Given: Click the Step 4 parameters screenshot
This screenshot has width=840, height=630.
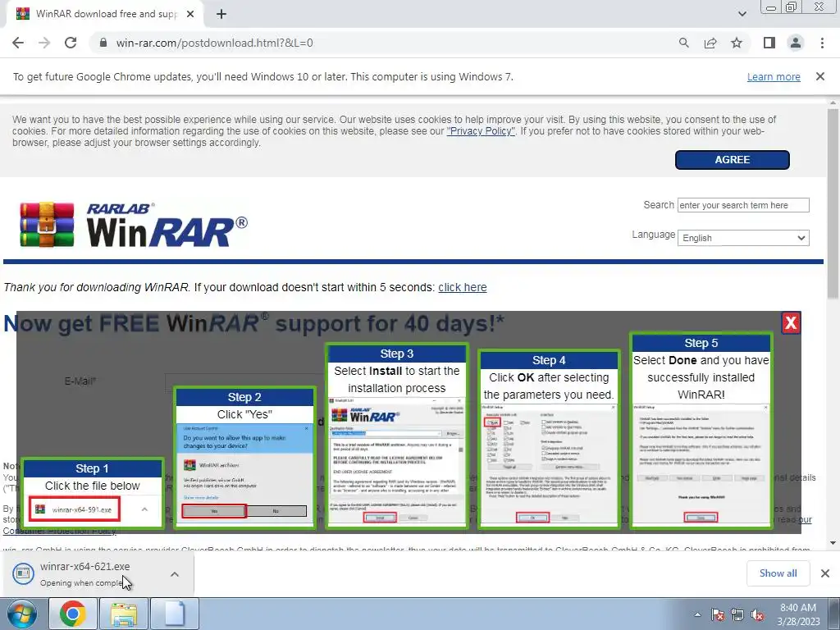Looking at the screenshot, I should [x=549, y=440].
